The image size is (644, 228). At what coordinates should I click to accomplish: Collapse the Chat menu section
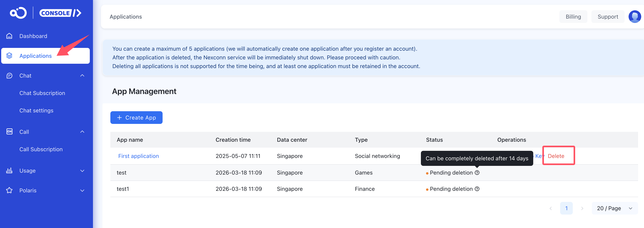coord(82,76)
